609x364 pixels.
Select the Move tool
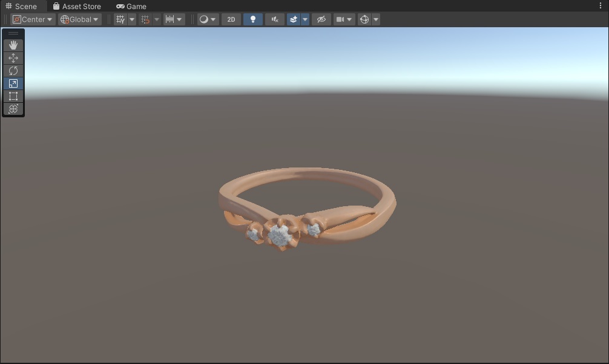coord(13,57)
